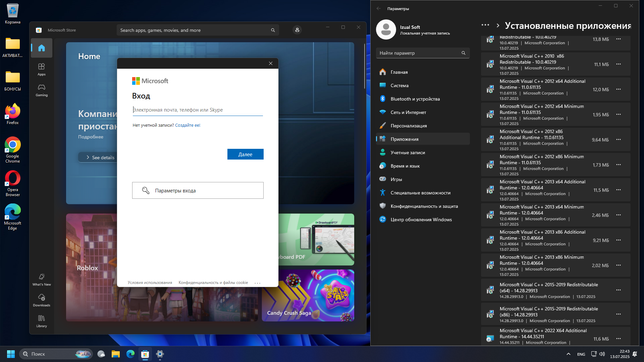
Task: Open options for Visual C++ 2015-2019 Redistributable (x86)
Action: tap(619, 314)
